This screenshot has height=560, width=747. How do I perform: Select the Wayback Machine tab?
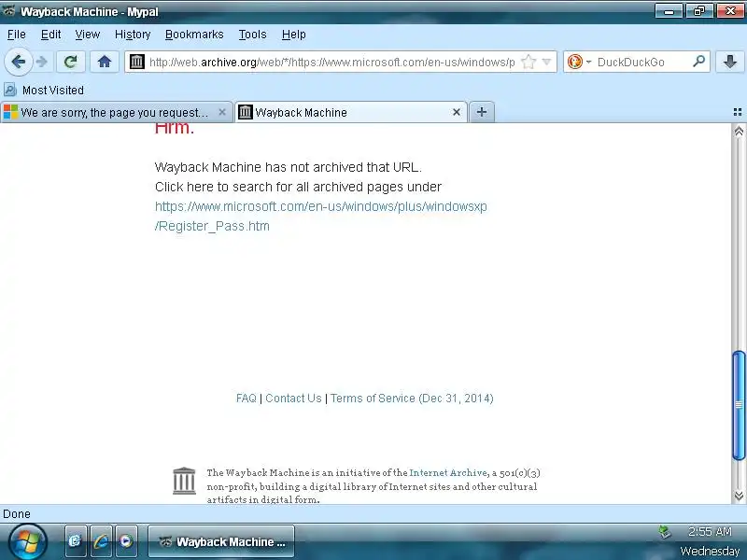pos(352,112)
